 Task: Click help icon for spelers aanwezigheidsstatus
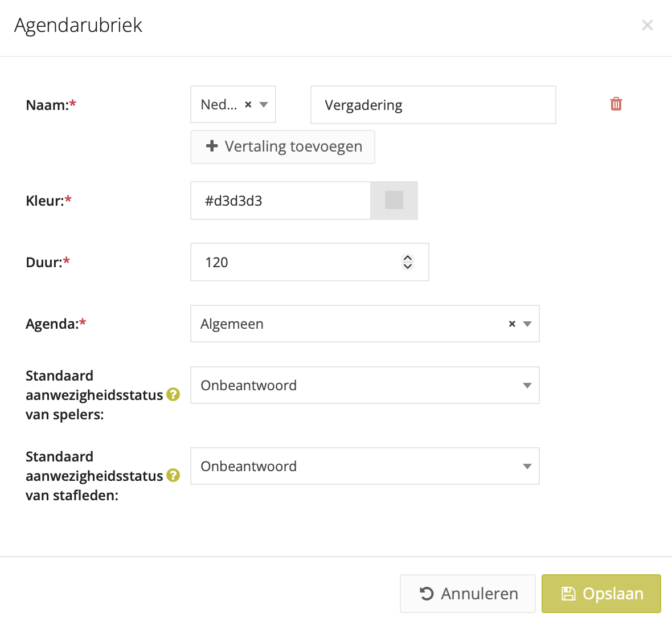pyautogui.click(x=173, y=394)
